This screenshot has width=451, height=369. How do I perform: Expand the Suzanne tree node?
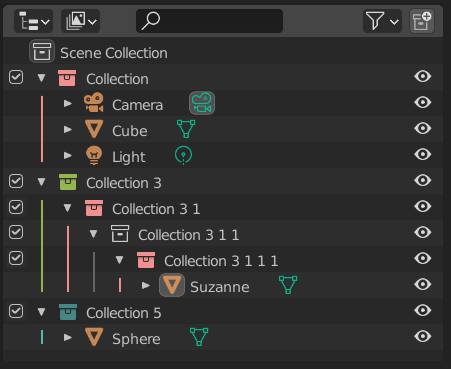tap(146, 285)
